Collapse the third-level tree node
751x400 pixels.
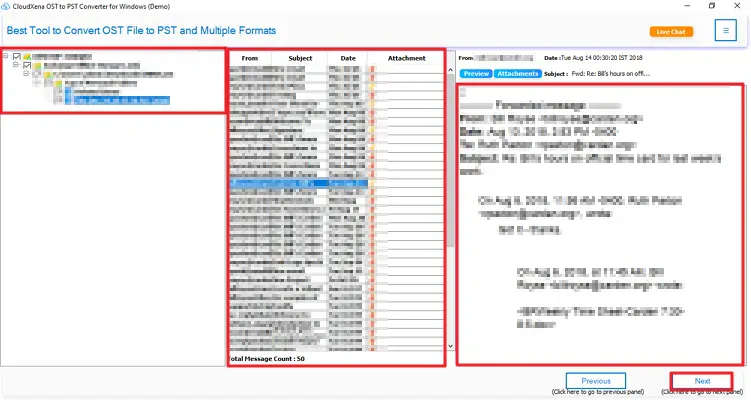point(26,74)
